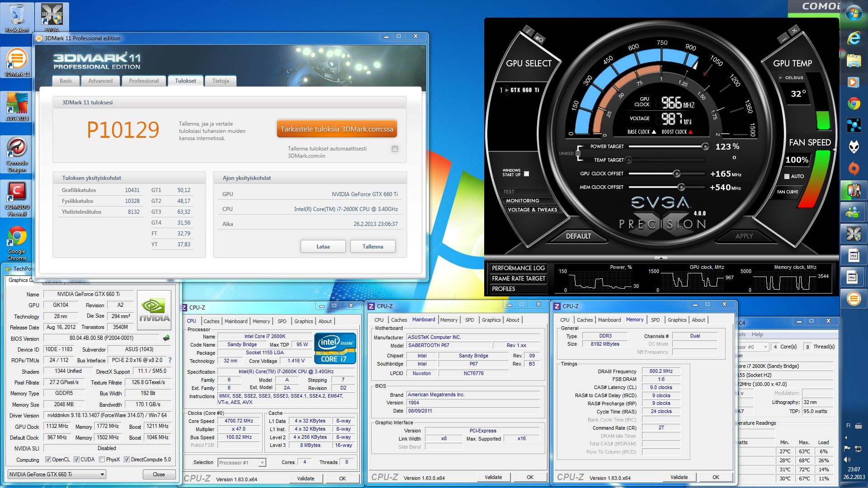Open the media player taskbar icon
The height and width of the screenshot is (488, 868).
pyautogui.click(x=854, y=82)
